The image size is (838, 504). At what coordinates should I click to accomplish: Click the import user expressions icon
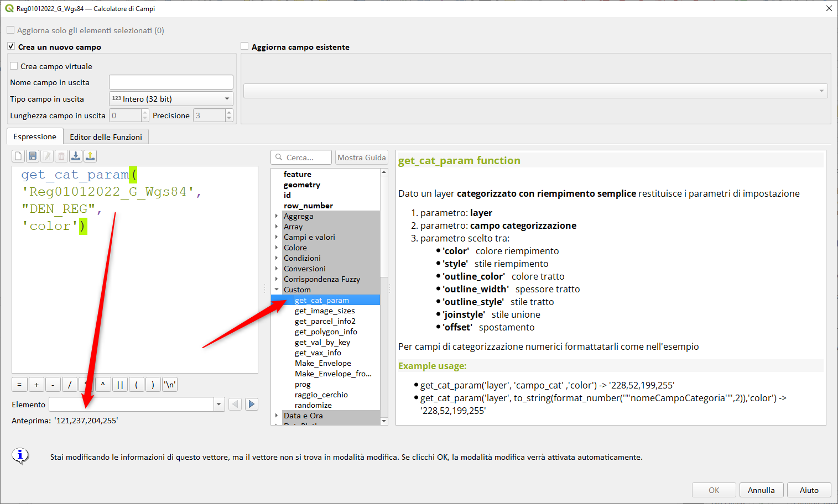pos(76,156)
